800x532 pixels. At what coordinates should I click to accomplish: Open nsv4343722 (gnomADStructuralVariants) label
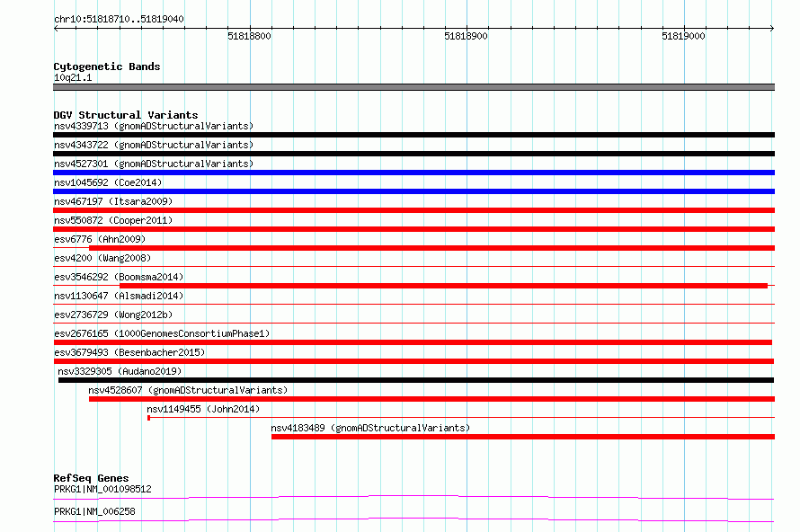(x=154, y=145)
